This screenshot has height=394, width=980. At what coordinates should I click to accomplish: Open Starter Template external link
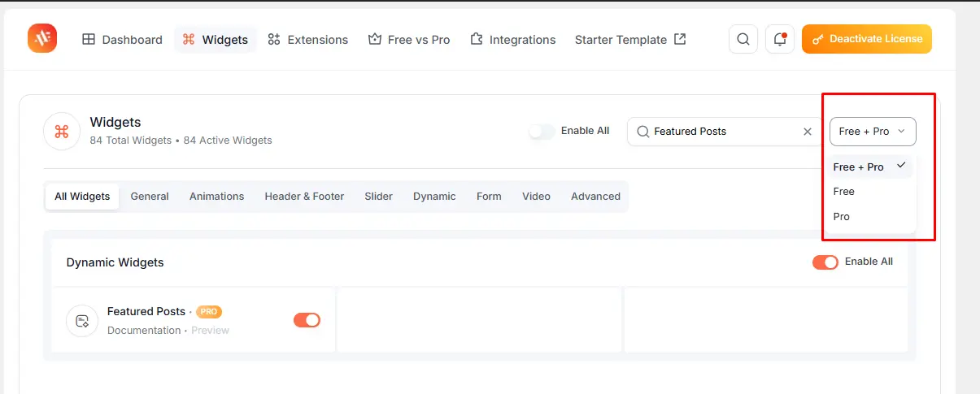630,39
